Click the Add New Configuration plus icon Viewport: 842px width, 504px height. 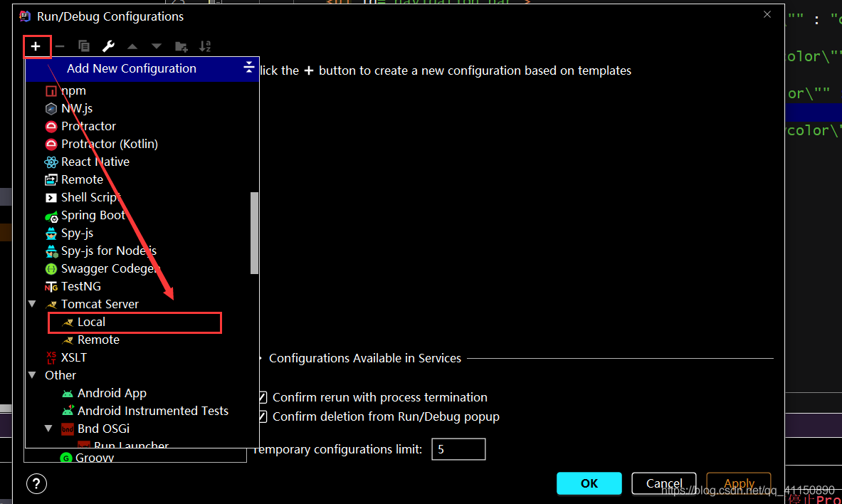coord(36,47)
